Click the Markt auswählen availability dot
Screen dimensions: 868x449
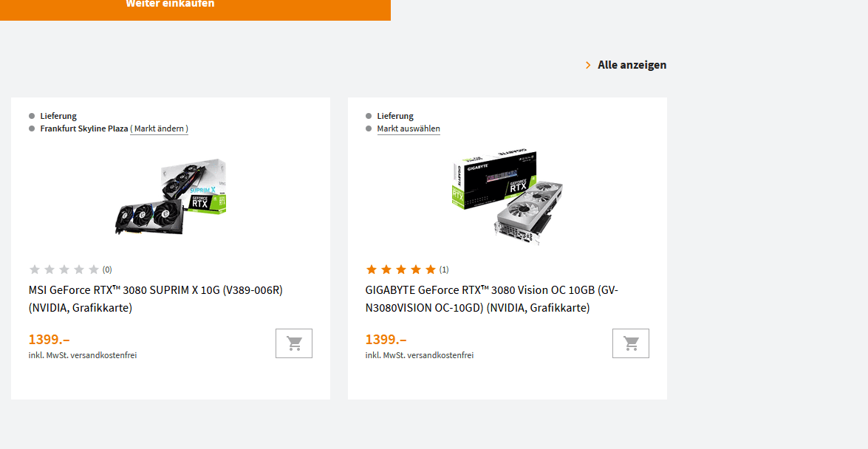[x=369, y=128]
